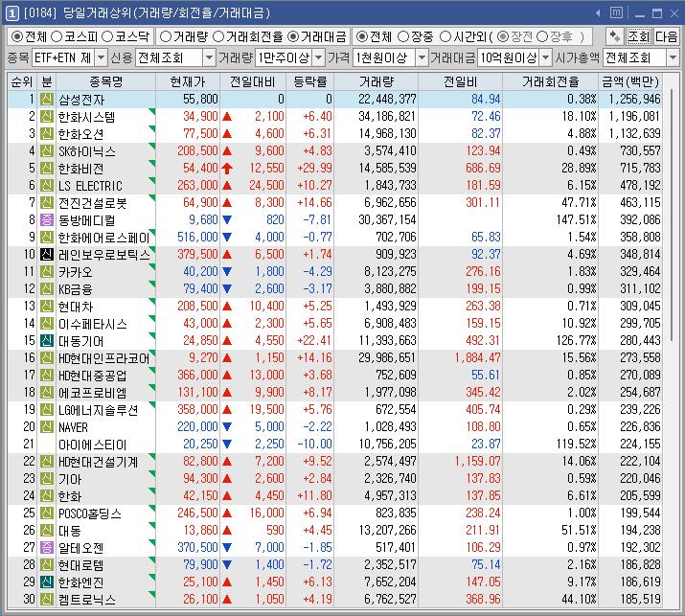Click the settings tool icon beside 조회
Image resolution: width=685 pixels, height=616 pixels.
click(x=615, y=36)
